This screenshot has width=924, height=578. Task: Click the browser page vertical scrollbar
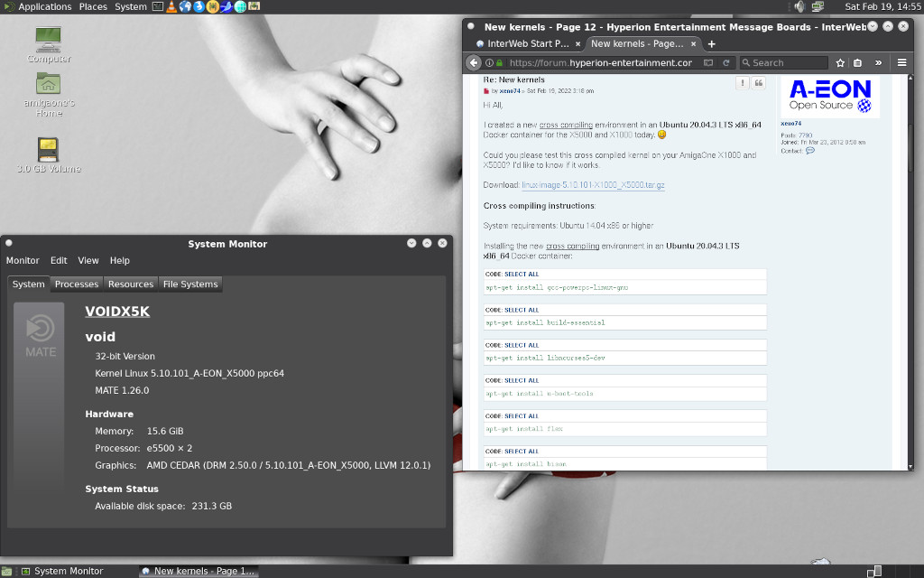pos(910,273)
